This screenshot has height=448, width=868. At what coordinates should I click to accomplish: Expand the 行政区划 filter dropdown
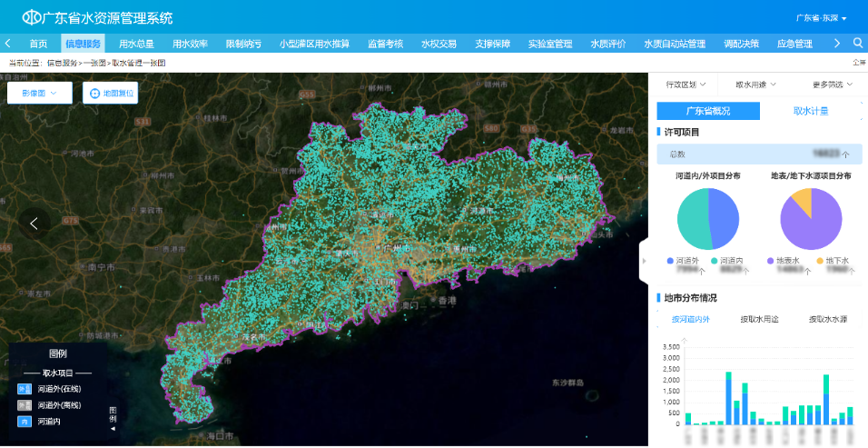point(686,85)
